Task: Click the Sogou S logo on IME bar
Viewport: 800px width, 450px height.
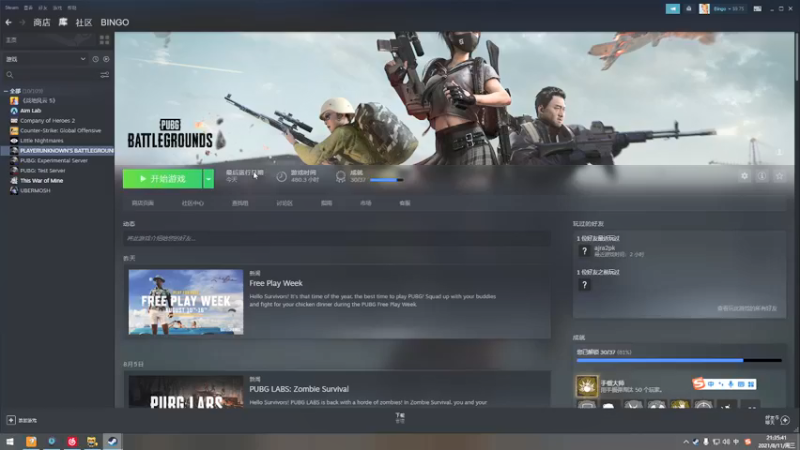Action: (699, 384)
